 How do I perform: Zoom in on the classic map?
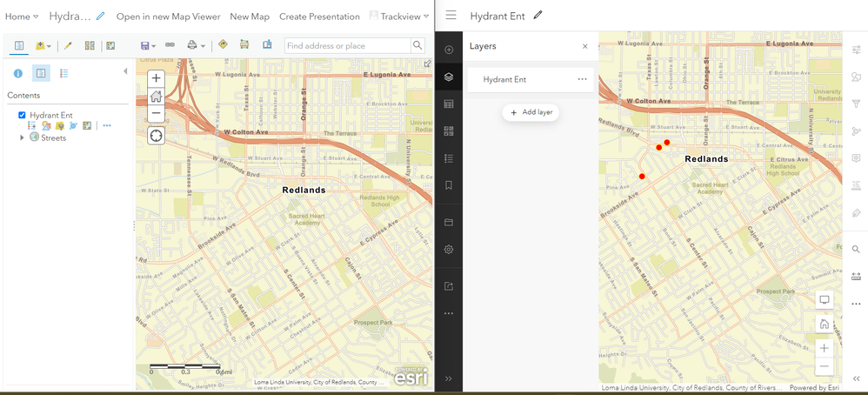point(156,78)
